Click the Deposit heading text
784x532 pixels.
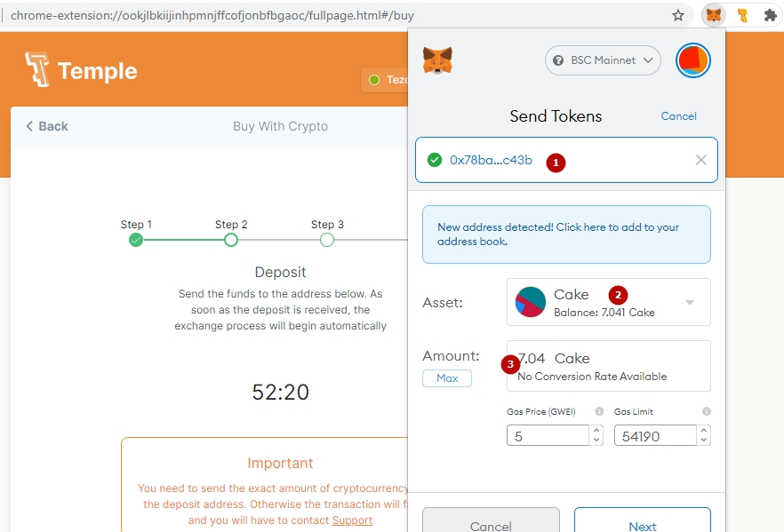(280, 273)
